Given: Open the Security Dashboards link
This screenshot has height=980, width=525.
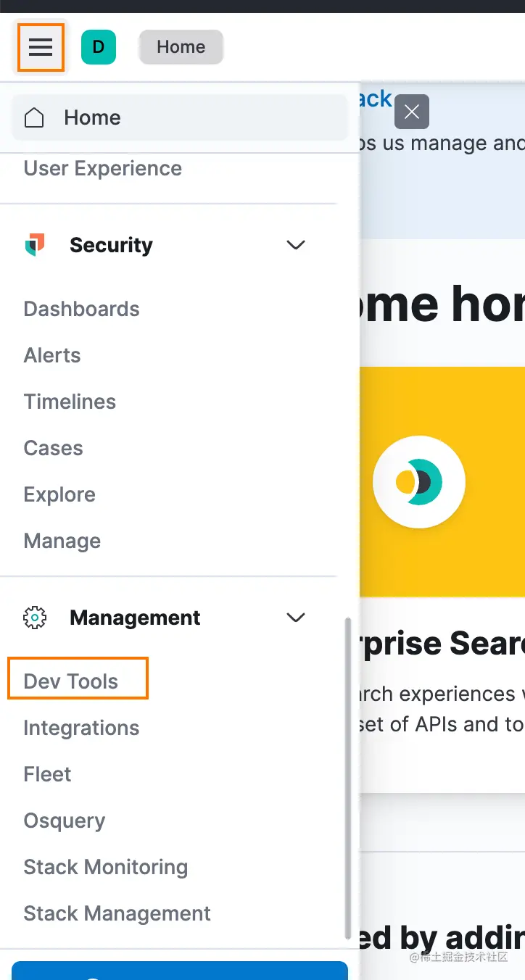Looking at the screenshot, I should pyautogui.click(x=81, y=309).
